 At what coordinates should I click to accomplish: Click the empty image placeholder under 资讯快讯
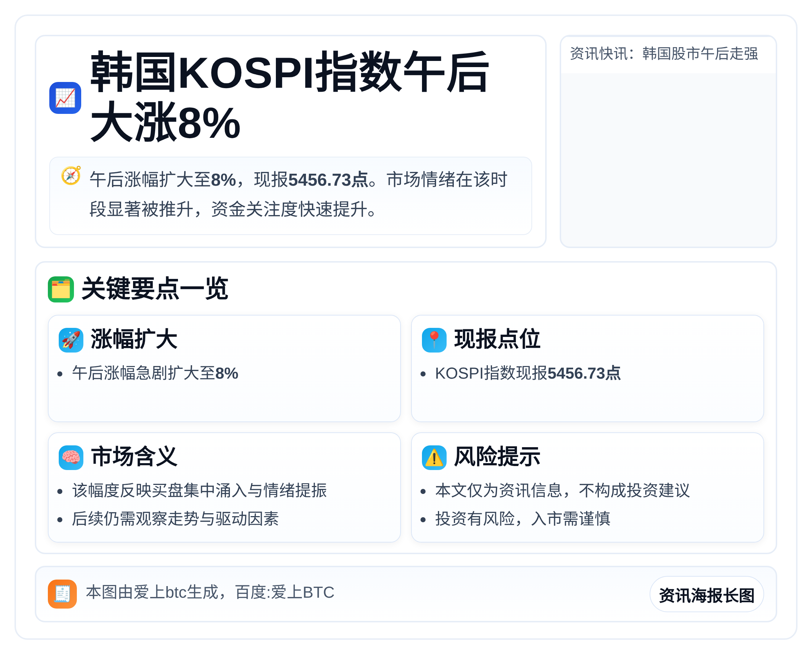(668, 160)
